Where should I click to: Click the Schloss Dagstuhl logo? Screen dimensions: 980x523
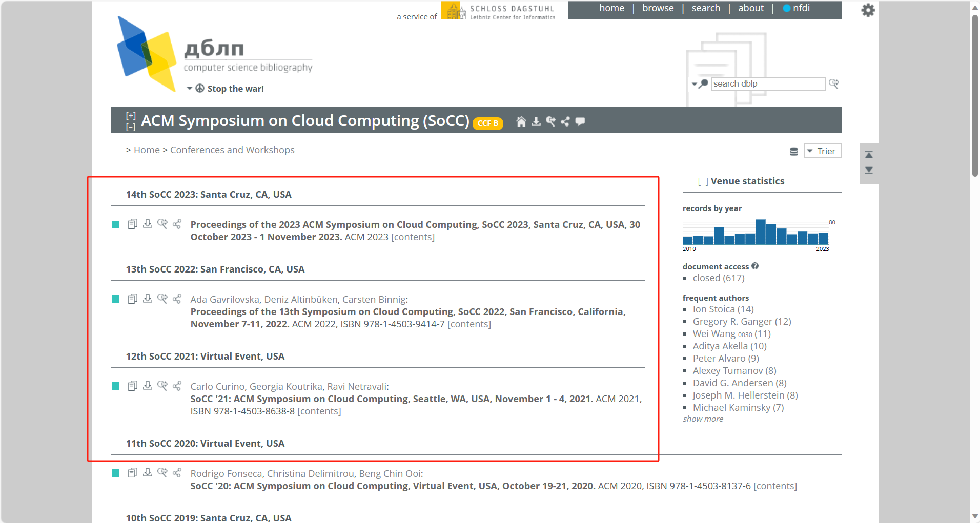tap(498, 11)
